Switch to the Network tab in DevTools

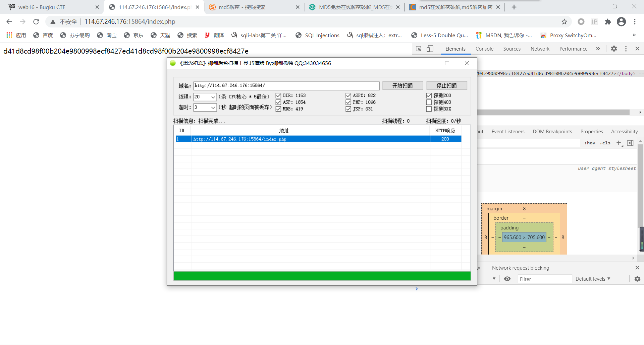(x=540, y=49)
